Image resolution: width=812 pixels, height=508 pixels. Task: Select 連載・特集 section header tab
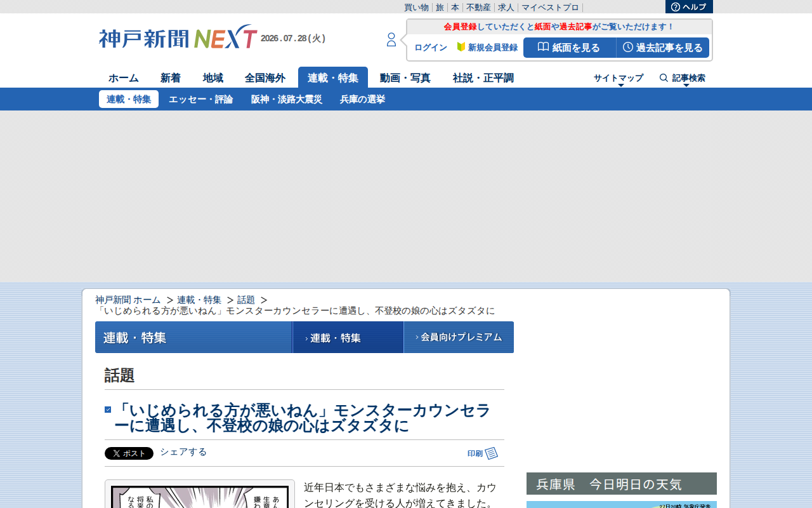click(348, 337)
